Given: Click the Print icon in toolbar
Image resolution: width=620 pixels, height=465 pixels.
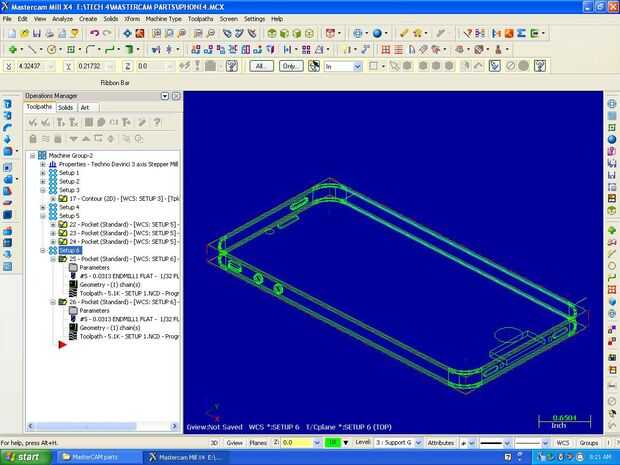Looking at the screenshot, I should [49, 34].
